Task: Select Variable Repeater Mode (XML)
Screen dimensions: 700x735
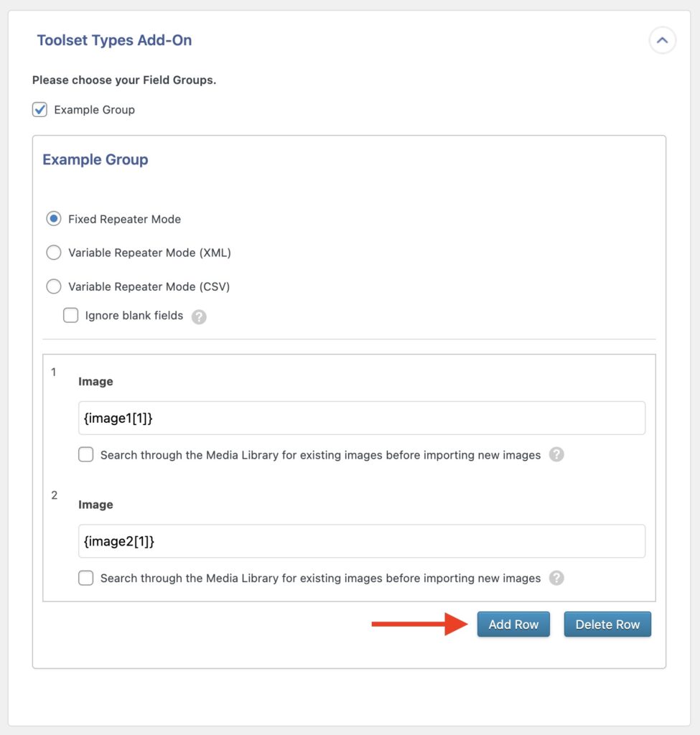Action: click(x=53, y=252)
